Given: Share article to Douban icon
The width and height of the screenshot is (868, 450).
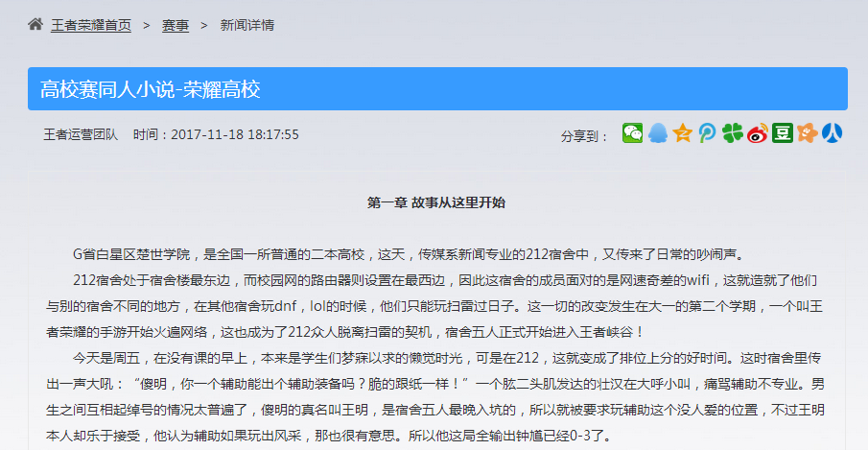Looking at the screenshot, I should pyautogui.click(x=783, y=133).
